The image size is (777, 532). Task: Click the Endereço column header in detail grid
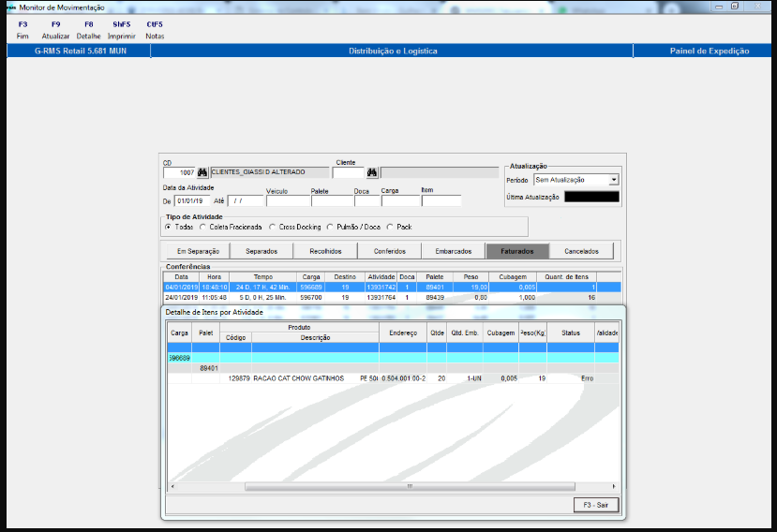tap(403, 332)
